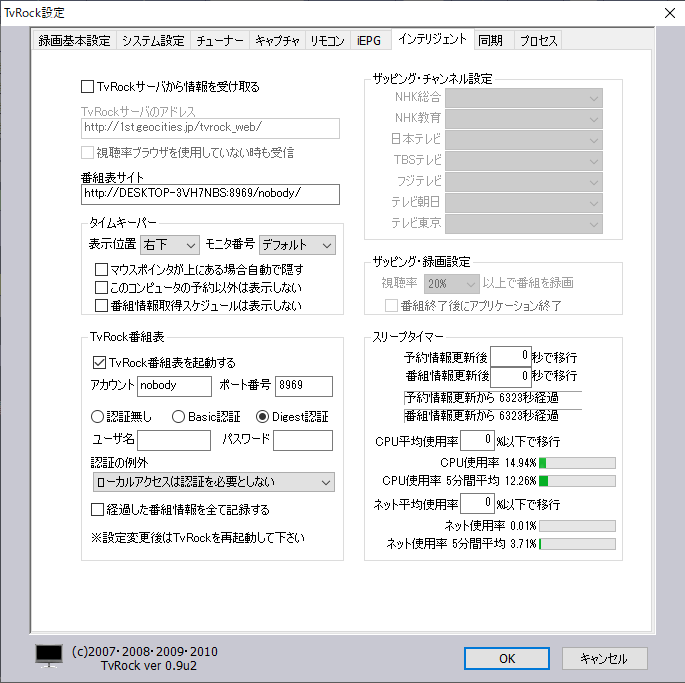
Task: Open the テレビ東京 channel dropdown
Action: point(524,224)
